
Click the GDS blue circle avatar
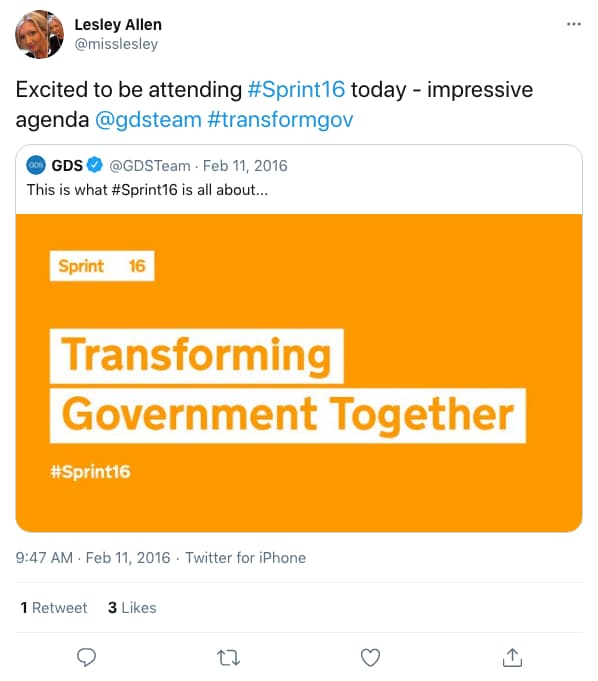(x=36, y=165)
